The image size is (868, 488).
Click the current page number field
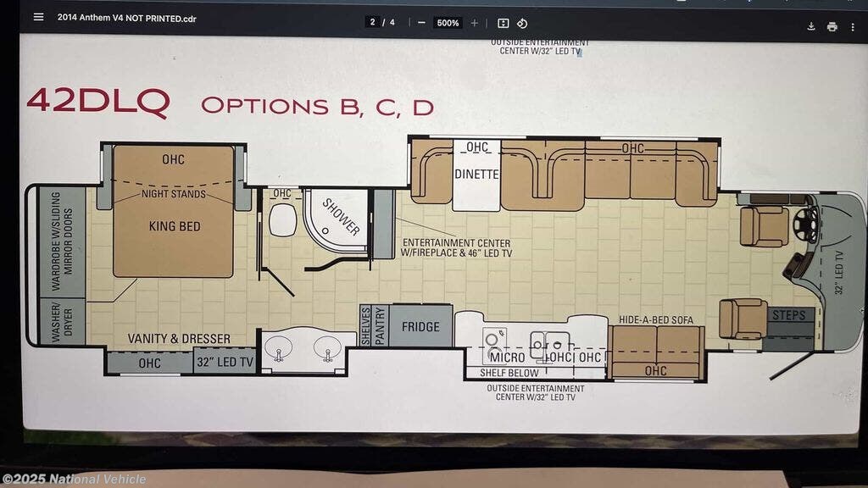(373, 22)
